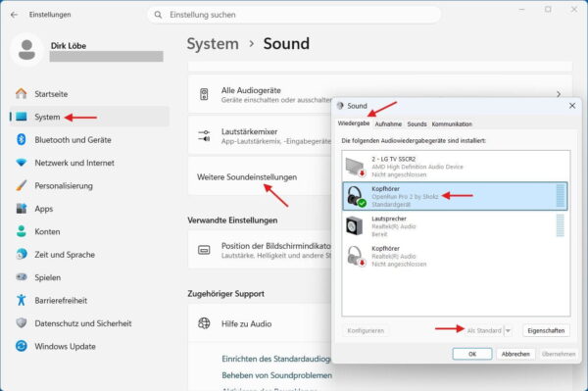Click the LG TV SSCR2 monitor icon
588x391 pixels.
coord(355,167)
